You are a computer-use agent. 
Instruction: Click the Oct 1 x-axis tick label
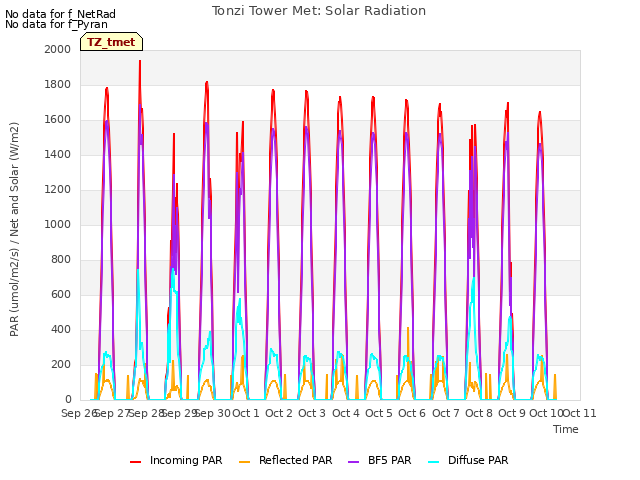[246, 413]
